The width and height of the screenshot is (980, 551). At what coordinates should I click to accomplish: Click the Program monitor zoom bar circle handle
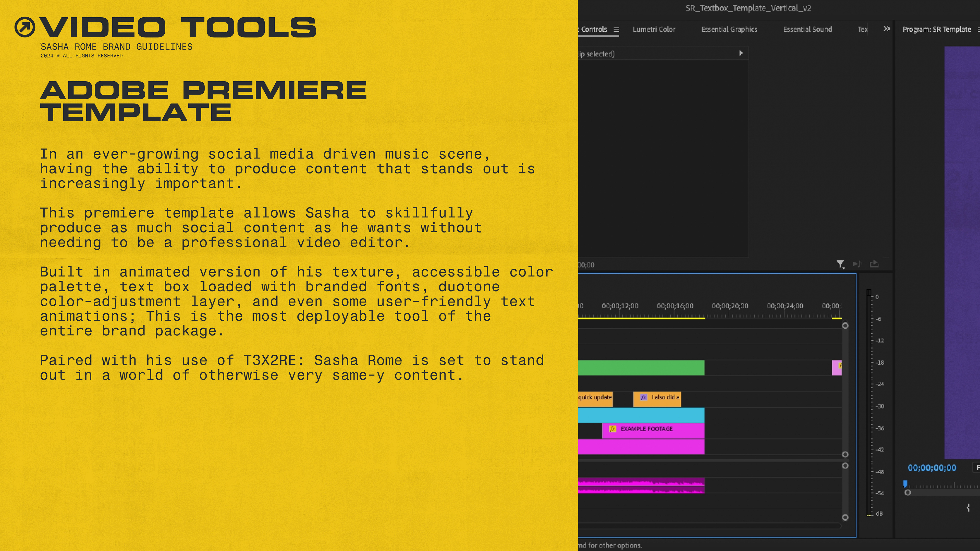(x=908, y=493)
